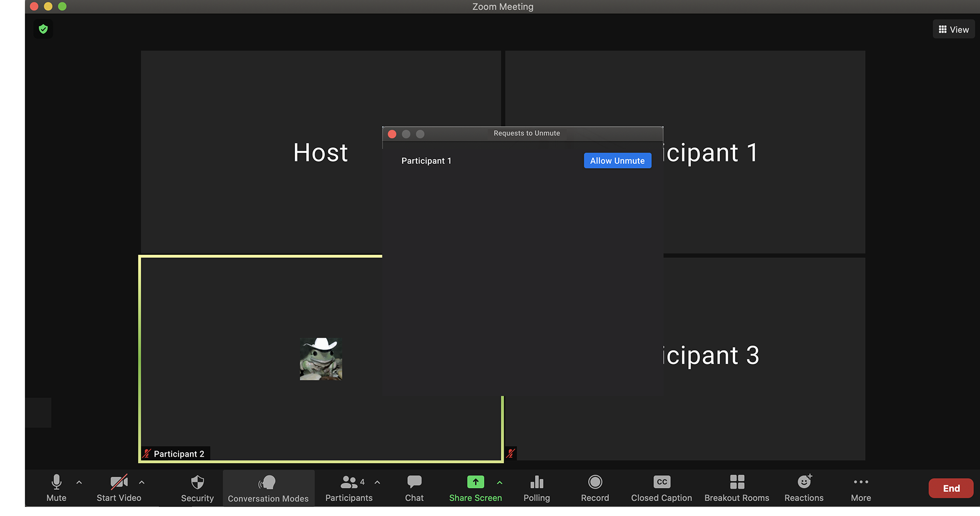
Task: Click the green Share Screen icon
Action: pos(476,482)
